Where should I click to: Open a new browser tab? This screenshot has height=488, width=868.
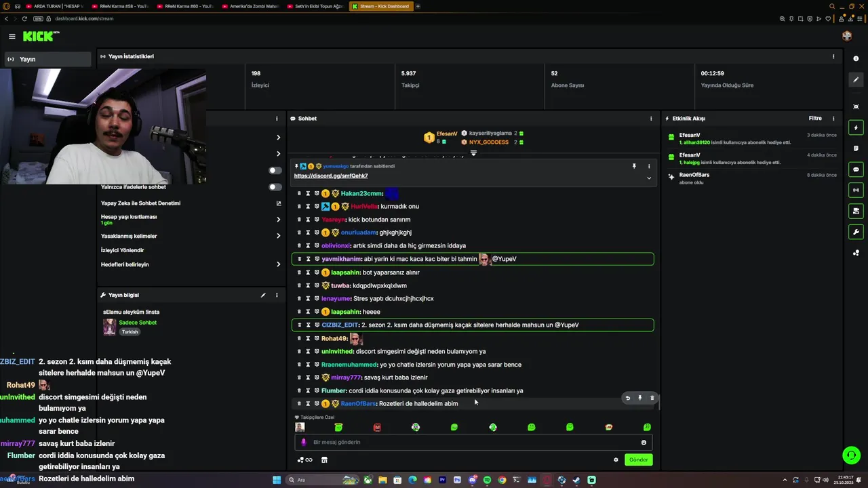tap(418, 6)
